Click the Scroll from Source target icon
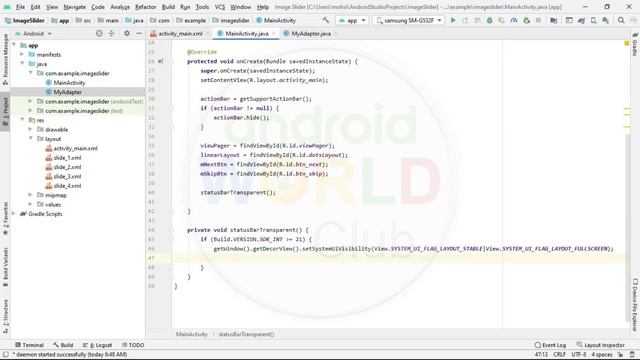 coord(99,33)
